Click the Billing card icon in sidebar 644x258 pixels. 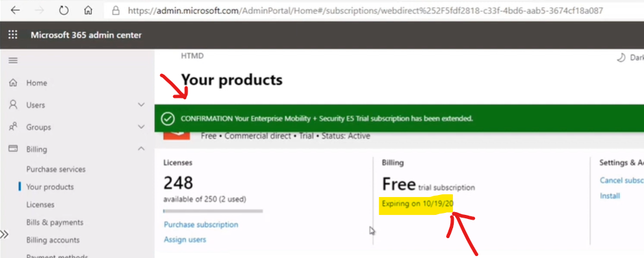pos(13,149)
